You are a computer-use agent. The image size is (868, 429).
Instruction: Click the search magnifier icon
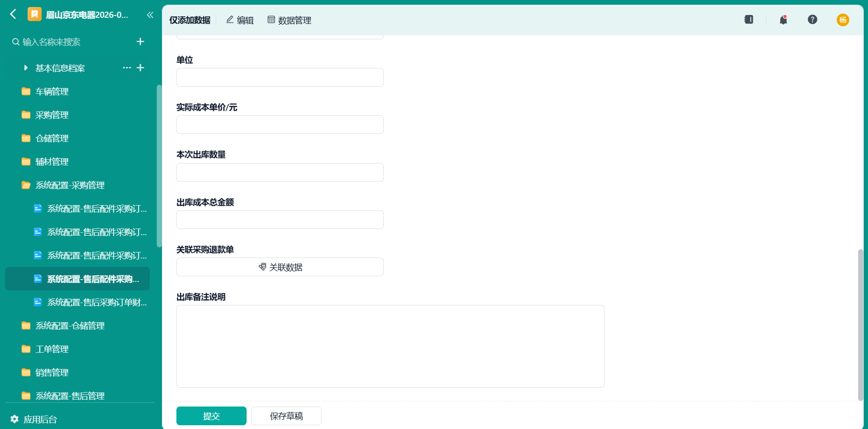[16, 42]
